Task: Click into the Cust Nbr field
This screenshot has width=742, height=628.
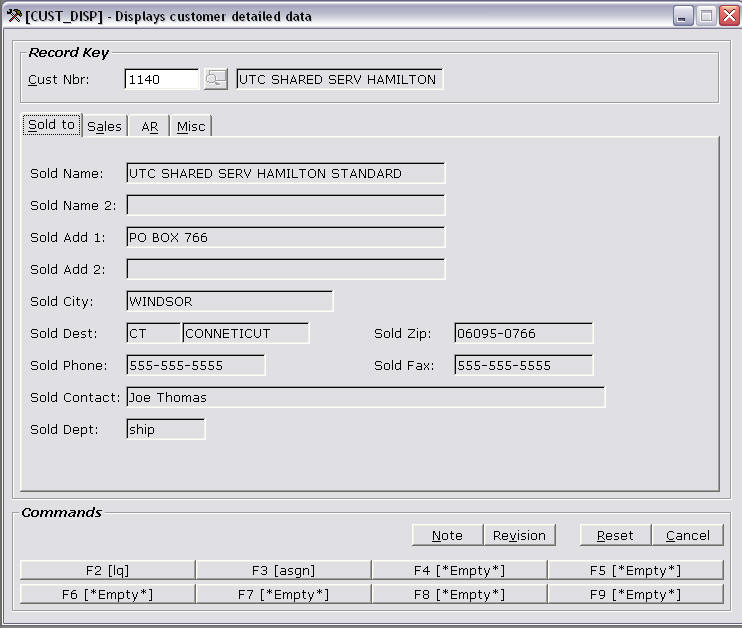Action: (x=162, y=80)
